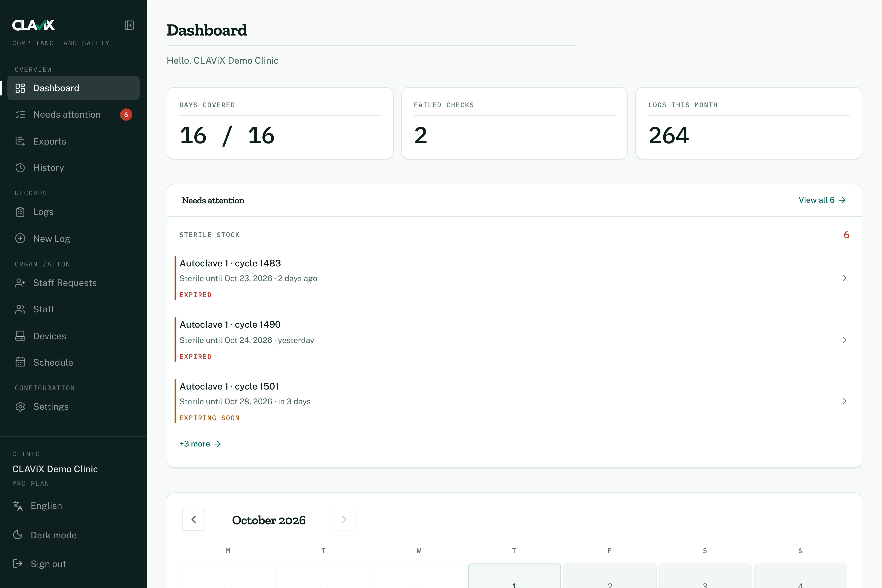Image resolution: width=882 pixels, height=588 pixels.
Task: Open the History page
Action: point(73,168)
